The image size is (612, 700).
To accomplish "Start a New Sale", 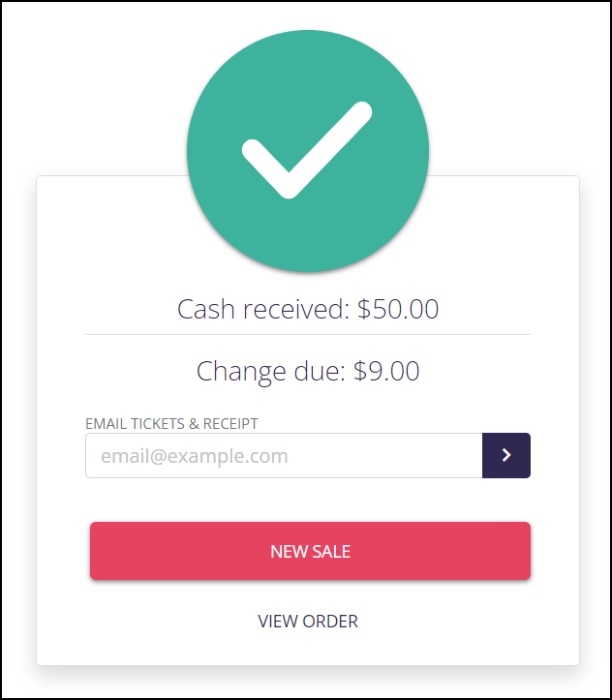I will click(x=310, y=551).
